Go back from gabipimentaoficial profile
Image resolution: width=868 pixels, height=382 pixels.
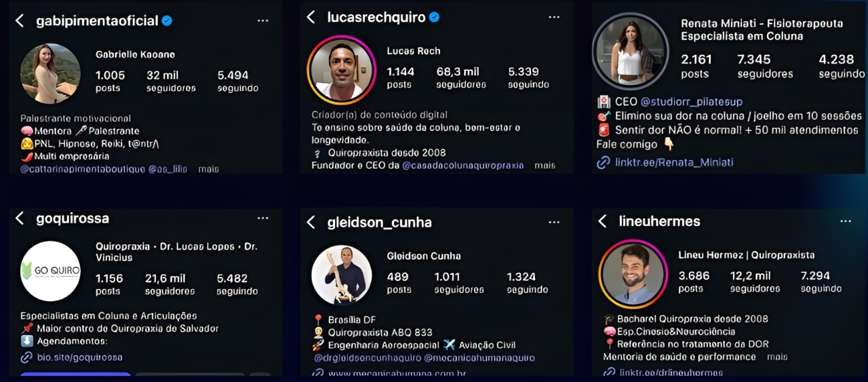pos(20,20)
